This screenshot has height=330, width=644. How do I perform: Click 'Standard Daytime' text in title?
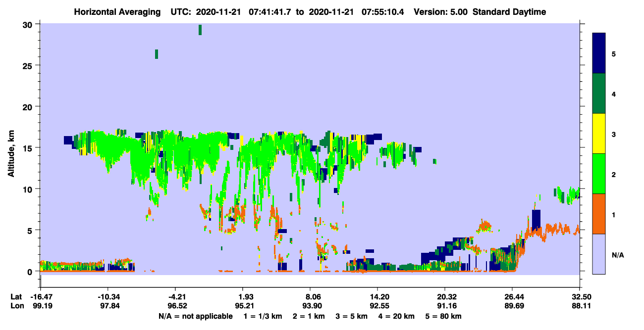pyautogui.click(x=509, y=12)
